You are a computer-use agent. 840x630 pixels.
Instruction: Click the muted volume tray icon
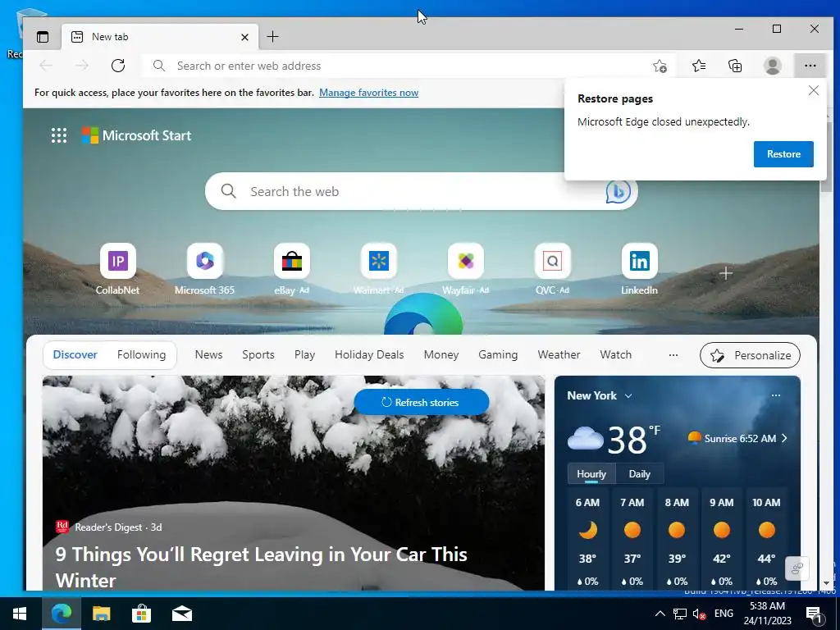point(699,614)
